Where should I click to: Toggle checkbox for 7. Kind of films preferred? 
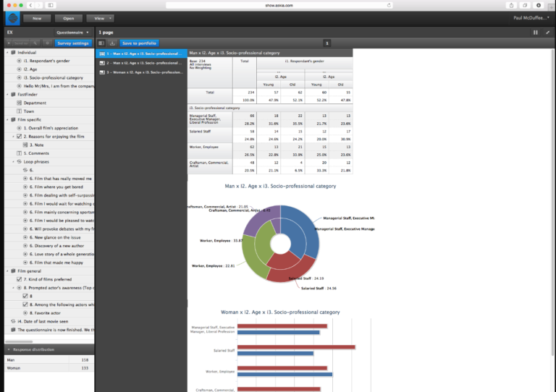tap(19, 279)
